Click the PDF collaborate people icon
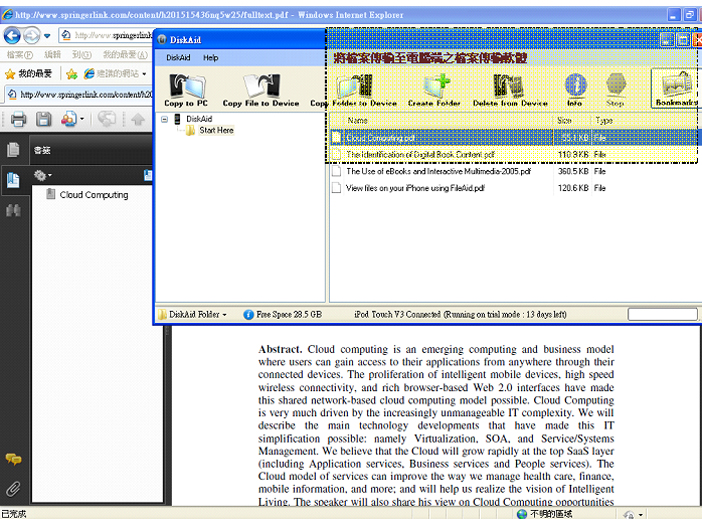 pyautogui.click(x=69, y=120)
